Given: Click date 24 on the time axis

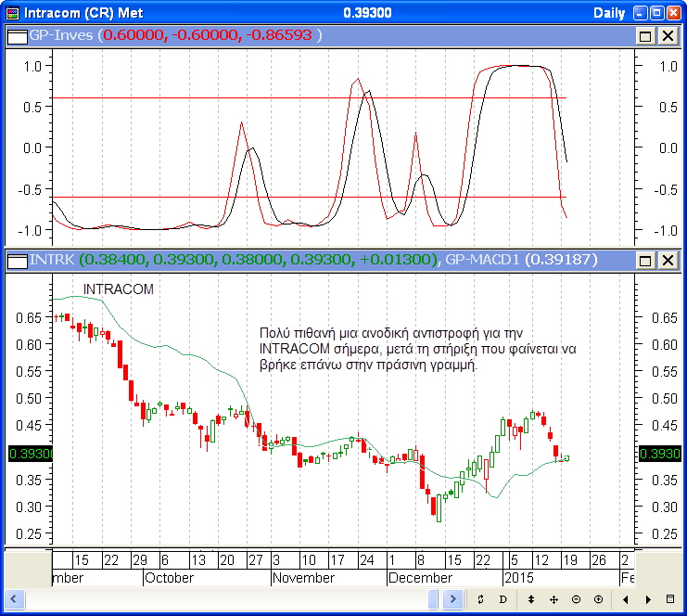Looking at the screenshot, I should [367, 560].
